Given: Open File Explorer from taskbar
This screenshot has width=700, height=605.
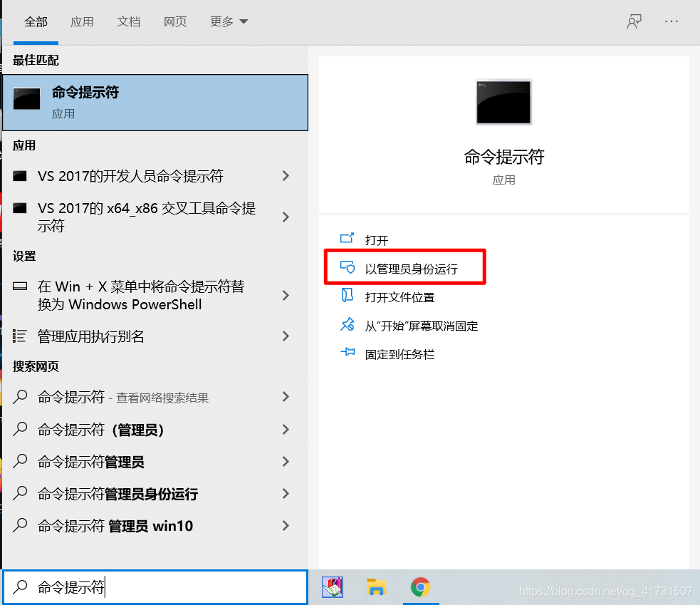Looking at the screenshot, I should click(x=376, y=587).
